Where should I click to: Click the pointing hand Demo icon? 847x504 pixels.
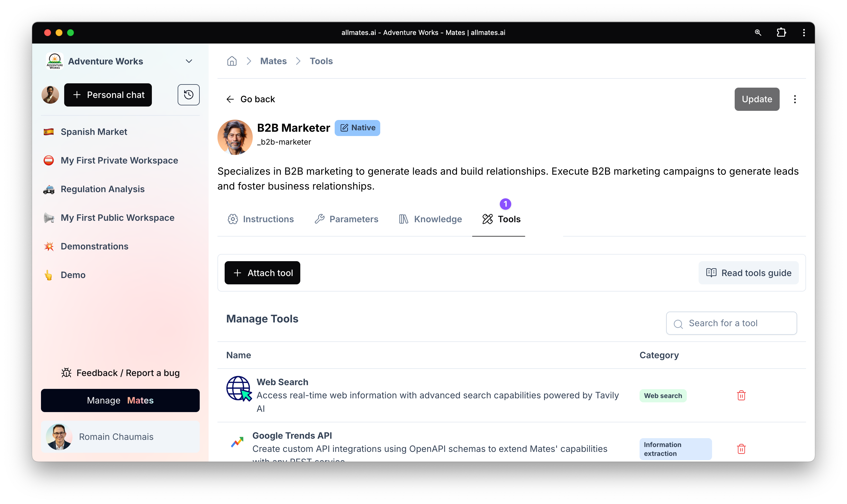[x=49, y=275]
